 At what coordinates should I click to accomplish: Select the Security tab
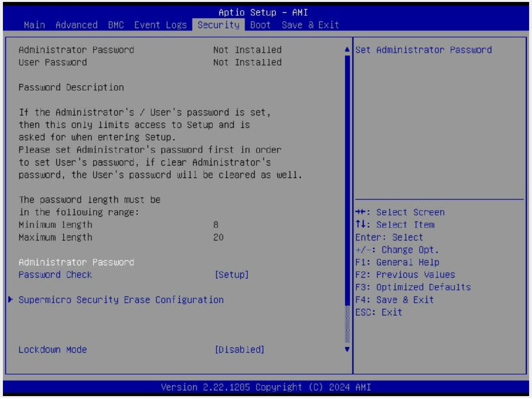tap(219, 25)
